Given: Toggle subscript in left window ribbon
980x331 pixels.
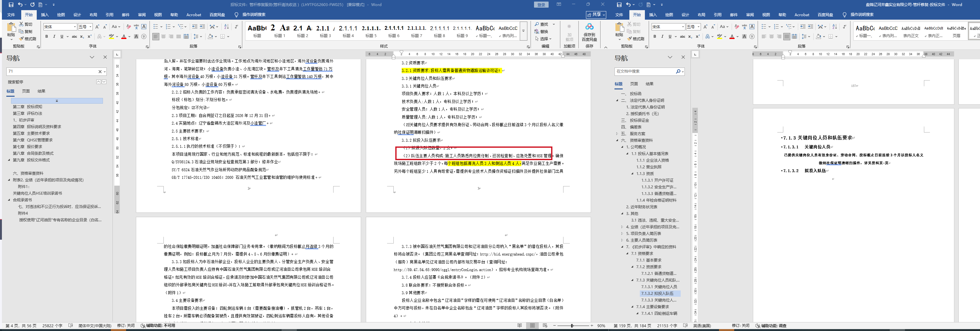Looking at the screenshot, I should click(82, 36).
